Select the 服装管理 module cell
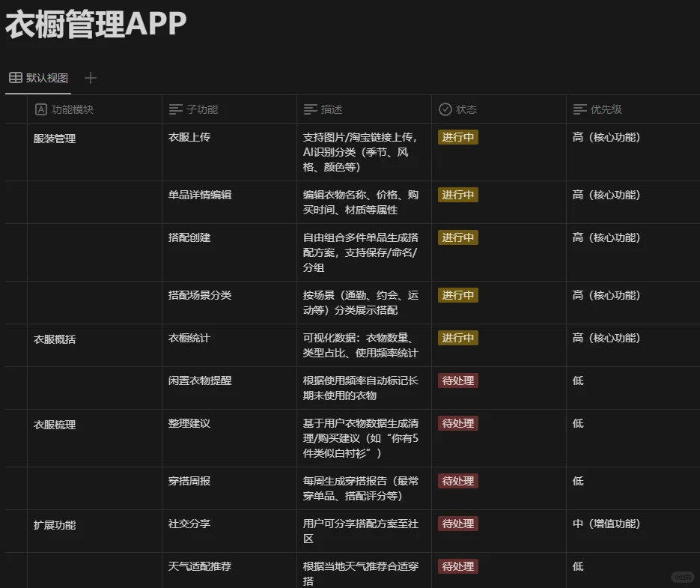This screenshot has width=700, height=588. coord(53,138)
